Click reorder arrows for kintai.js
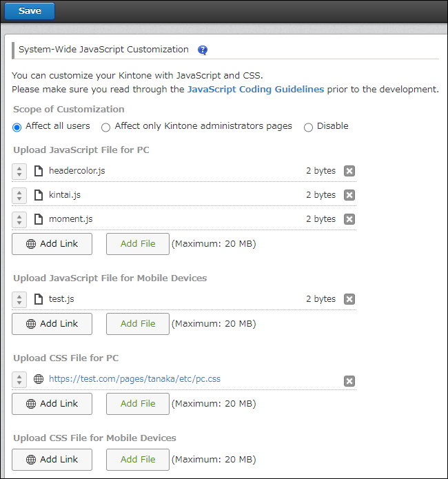This screenshot has height=479, width=448. point(19,195)
